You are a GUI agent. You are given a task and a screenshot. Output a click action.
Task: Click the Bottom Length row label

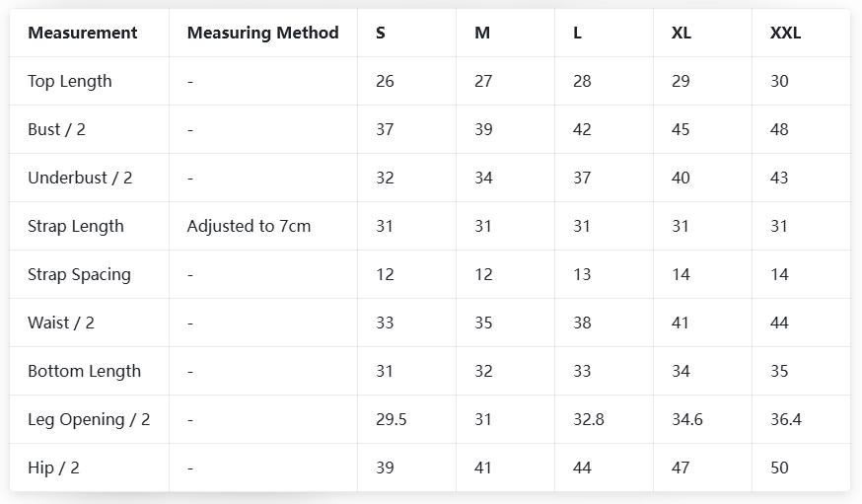click(x=84, y=371)
